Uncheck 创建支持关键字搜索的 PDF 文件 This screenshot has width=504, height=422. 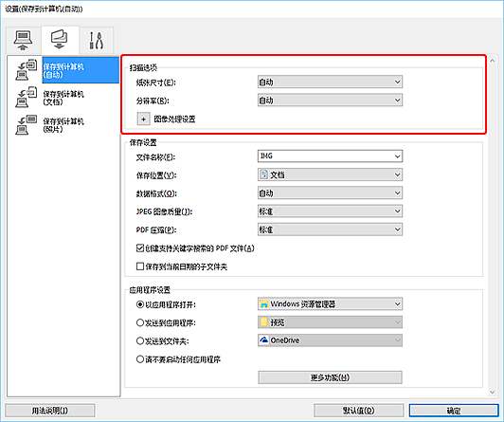(x=140, y=248)
